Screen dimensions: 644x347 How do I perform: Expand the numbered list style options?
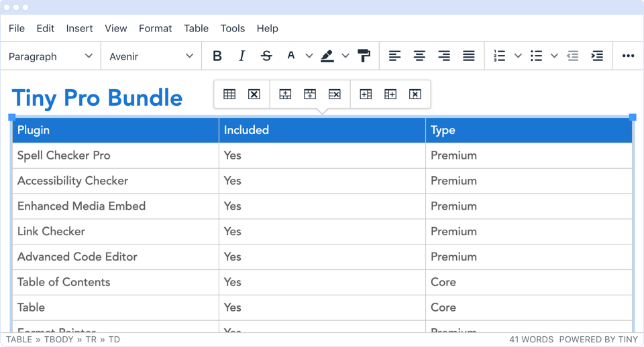(x=518, y=56)
